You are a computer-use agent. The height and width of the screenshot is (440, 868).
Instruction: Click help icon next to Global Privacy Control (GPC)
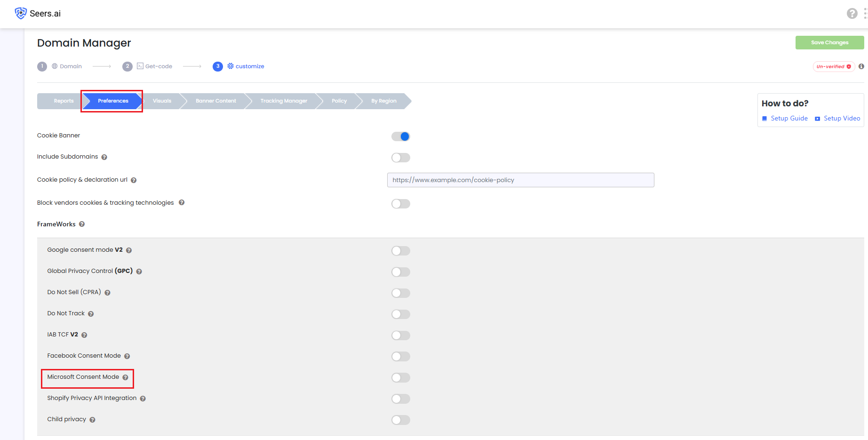(139, 272)
